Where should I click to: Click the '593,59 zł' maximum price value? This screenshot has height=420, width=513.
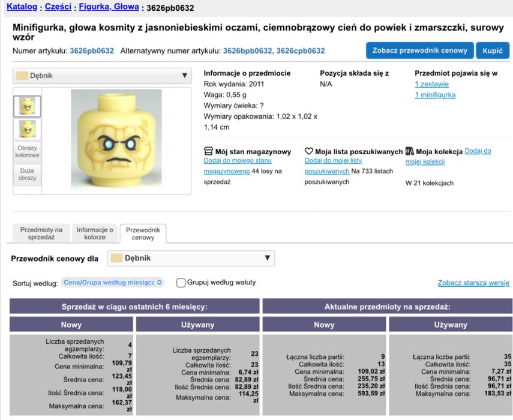point(371,393)
